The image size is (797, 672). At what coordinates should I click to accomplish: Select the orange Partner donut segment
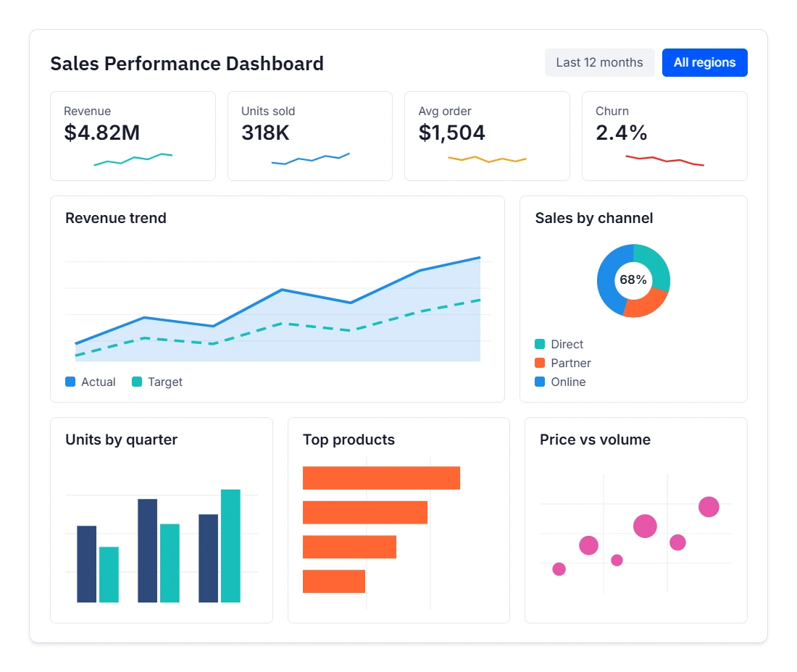tap(648, 305)
